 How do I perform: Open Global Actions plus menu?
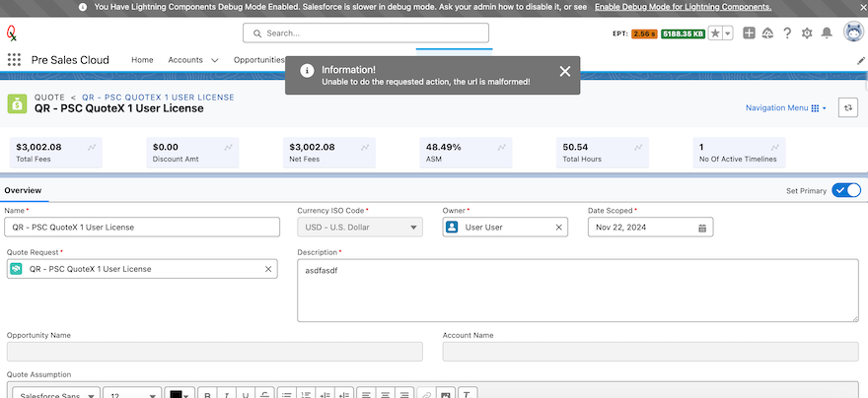749,33
